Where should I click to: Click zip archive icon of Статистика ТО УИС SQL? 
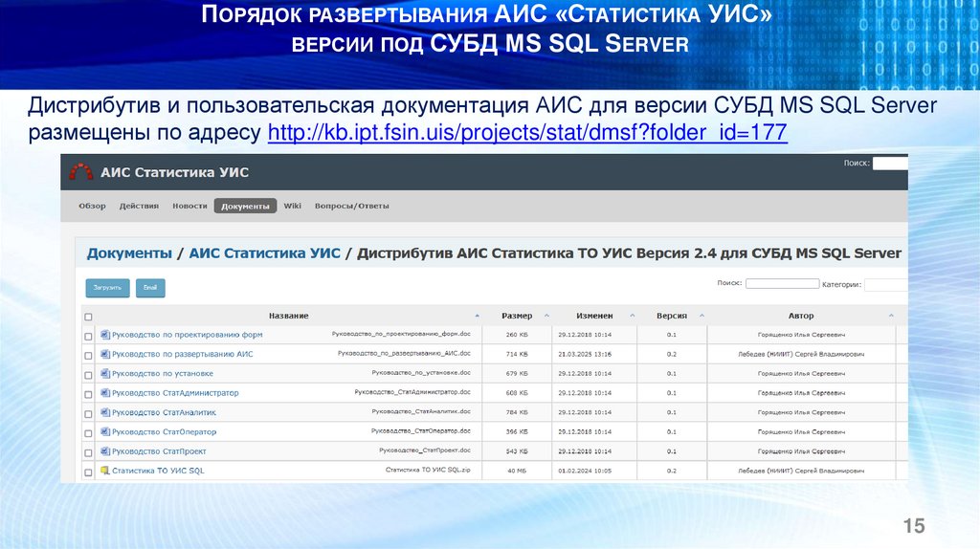(105, 471)
